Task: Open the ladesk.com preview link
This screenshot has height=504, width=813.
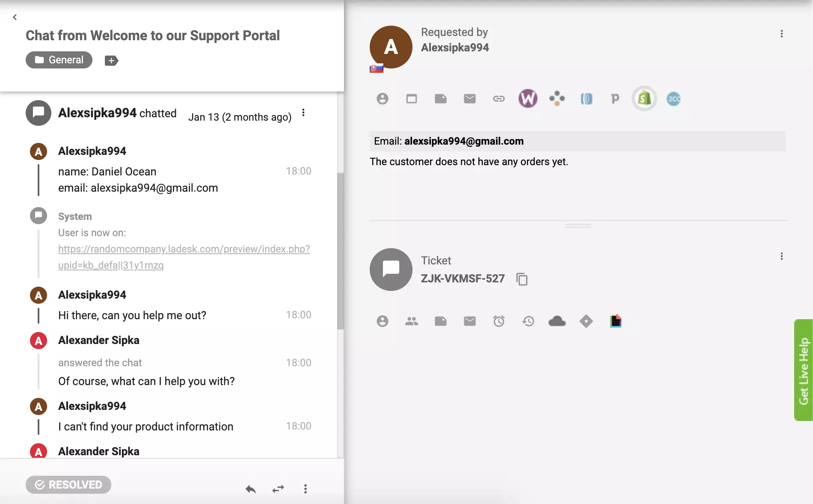Action: pyautogui.click(x=184, y=249)
